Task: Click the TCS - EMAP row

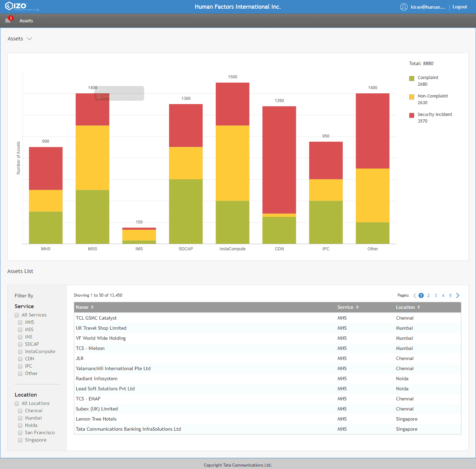Action: (x=267, y=399)
